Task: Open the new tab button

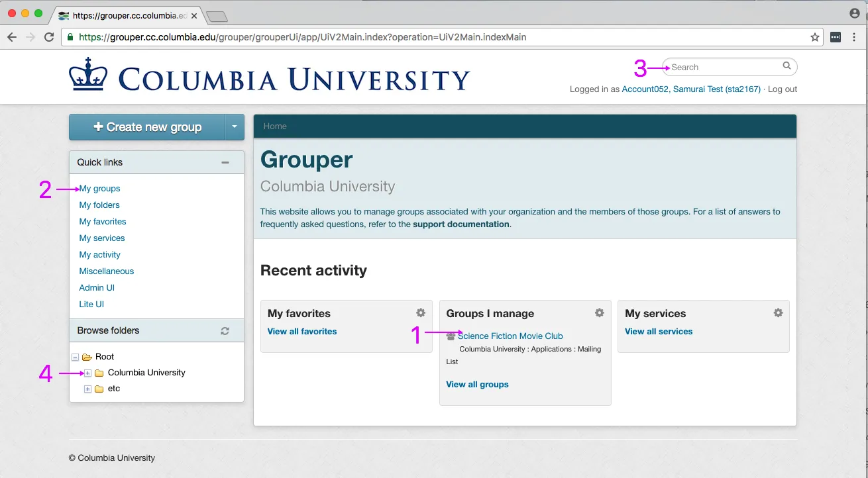Action: pyautogui.click(x=217, y=16)
